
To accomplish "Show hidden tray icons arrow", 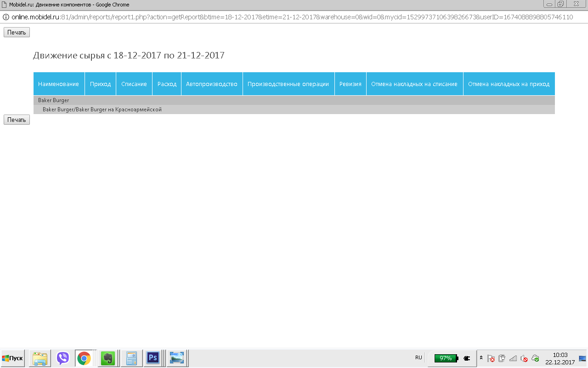I will point(481,358).
